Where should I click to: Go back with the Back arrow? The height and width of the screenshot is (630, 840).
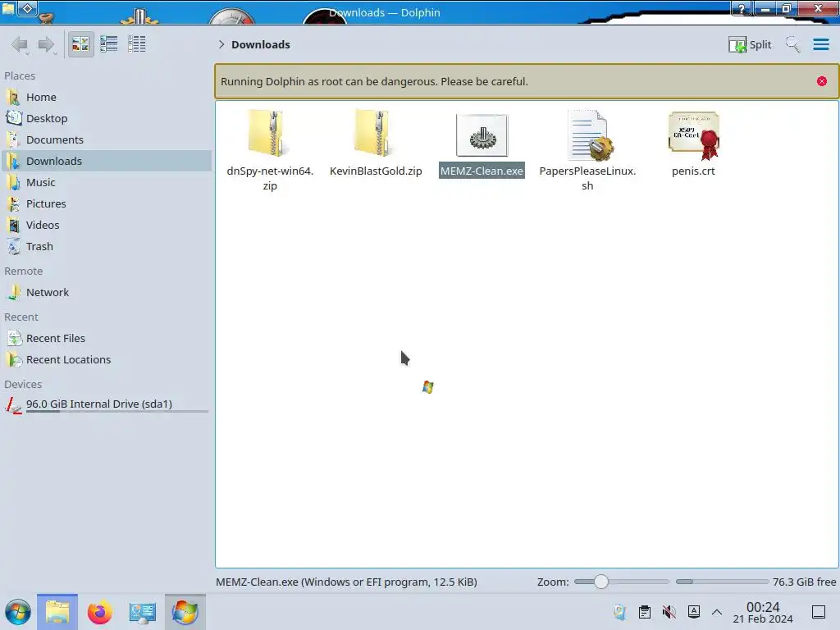pos(20,44)
